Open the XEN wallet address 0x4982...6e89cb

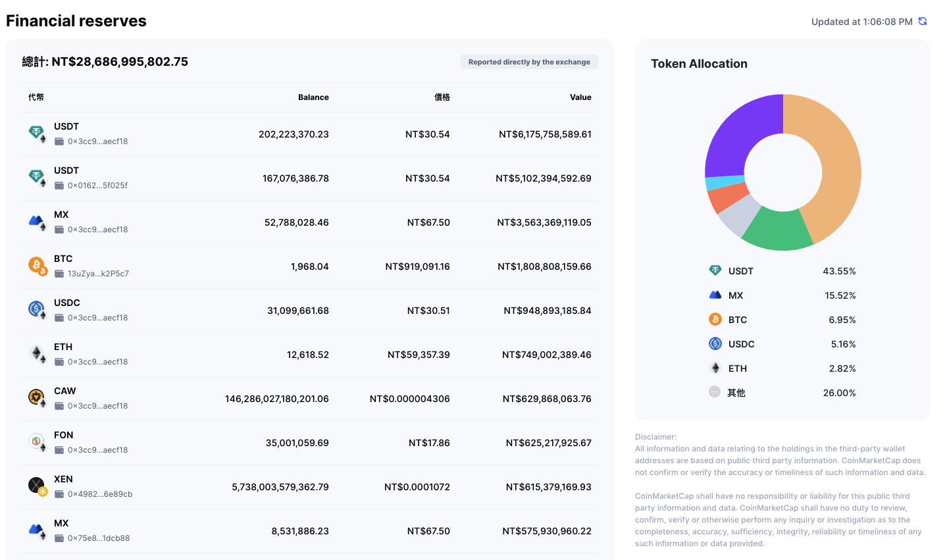100,494
